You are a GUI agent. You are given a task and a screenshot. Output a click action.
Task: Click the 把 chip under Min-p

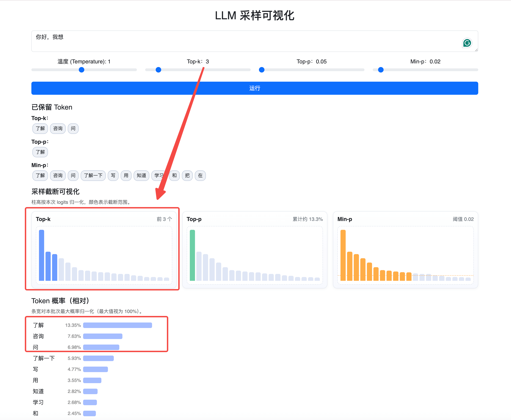coord(187,176)
